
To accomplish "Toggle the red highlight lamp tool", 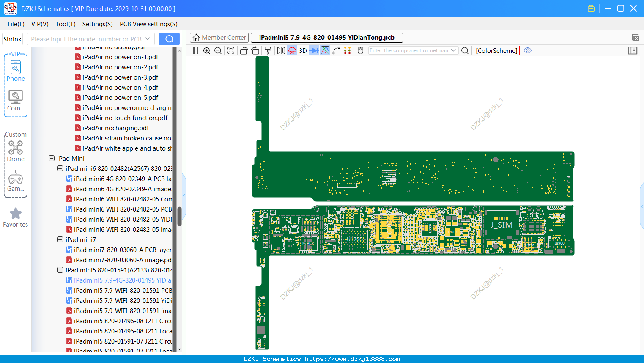I will point(292,50).
